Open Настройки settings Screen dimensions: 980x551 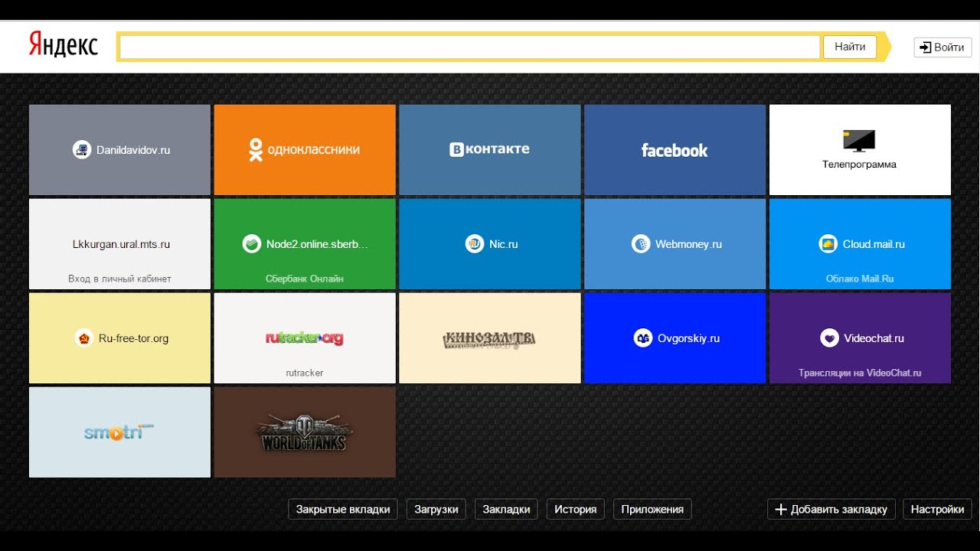coord(938,510)
